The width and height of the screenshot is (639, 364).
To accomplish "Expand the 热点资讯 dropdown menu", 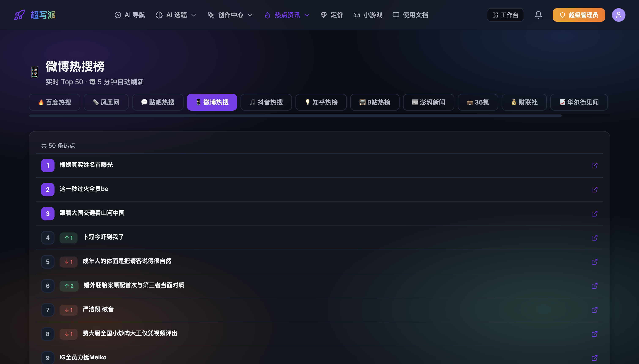I will [287, 15].
